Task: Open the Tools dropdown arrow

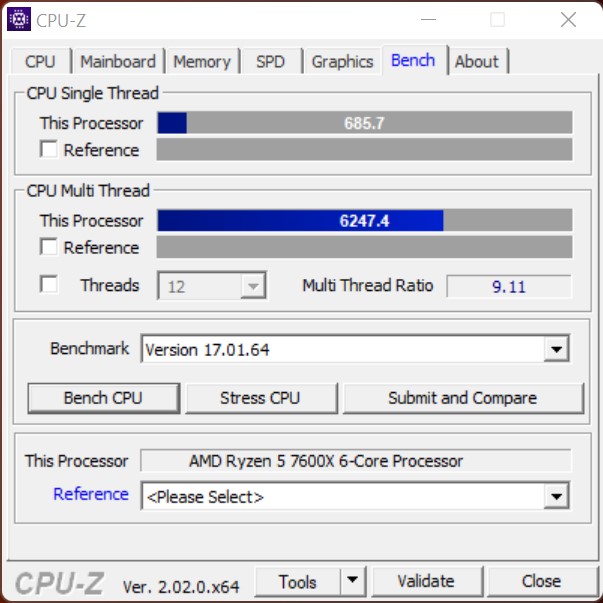Action: tap(352, 581)
